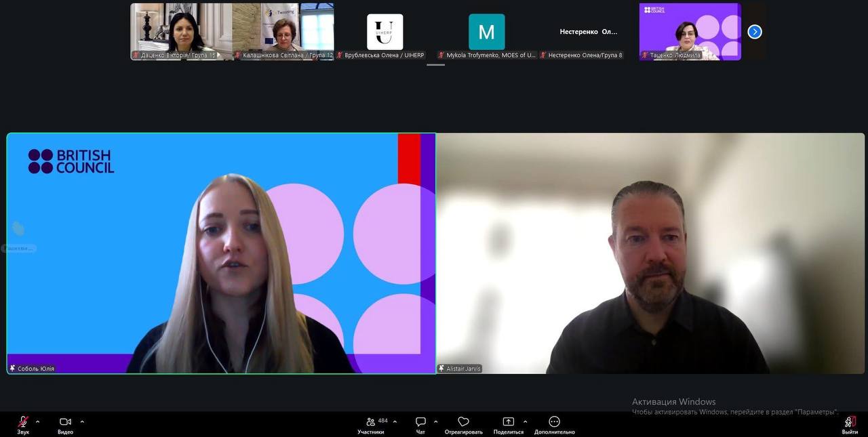
Task: Expand the chevron next to Чат
Action: click(435, 421)
